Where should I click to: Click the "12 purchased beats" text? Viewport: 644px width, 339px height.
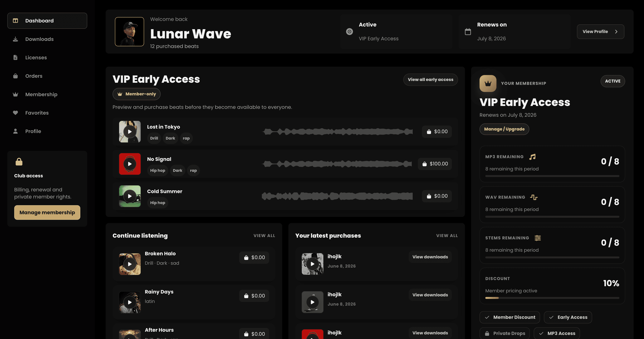pos(174,46)
